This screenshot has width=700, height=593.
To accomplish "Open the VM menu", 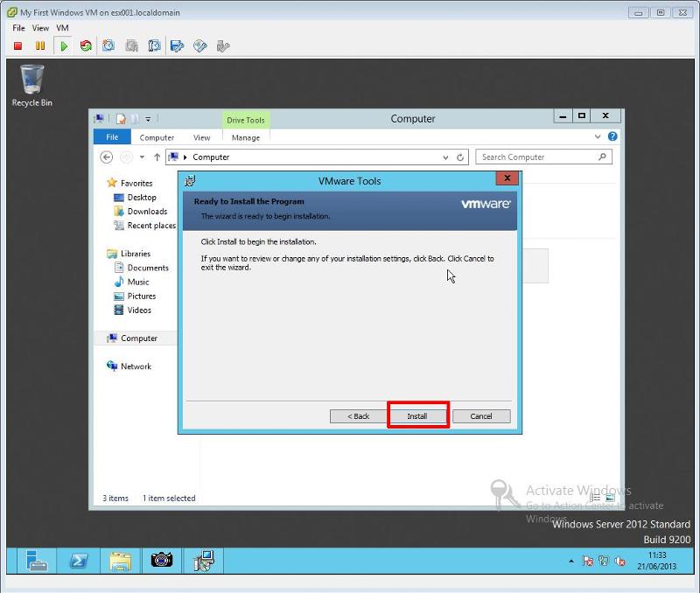I will (62, 28).
